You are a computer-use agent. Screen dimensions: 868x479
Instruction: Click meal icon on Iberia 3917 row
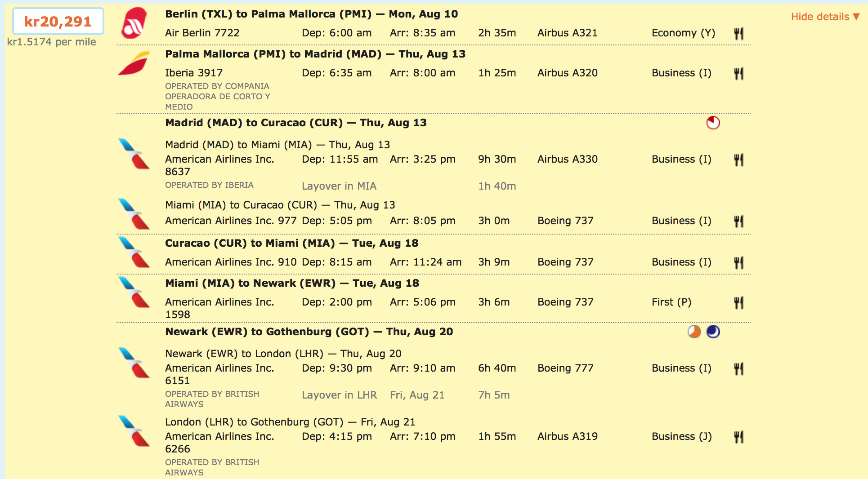click(x=738, y=73)
